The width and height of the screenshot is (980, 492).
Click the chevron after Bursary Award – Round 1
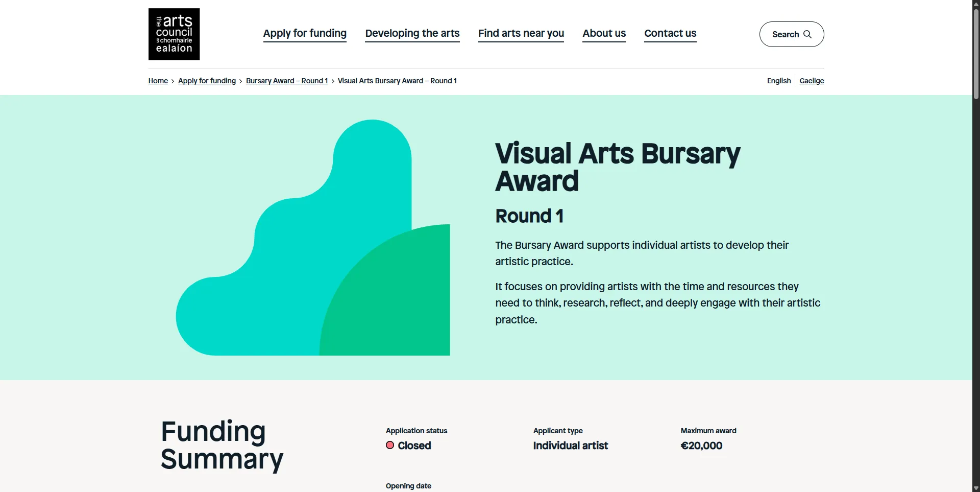click(x=333, y=81)
